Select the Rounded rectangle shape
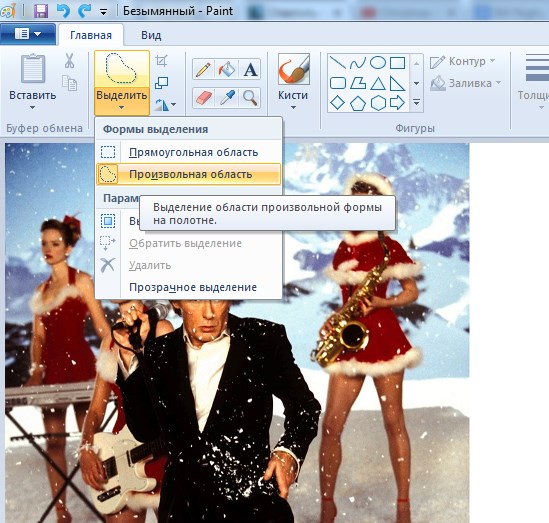This screenshot has width=549, height=523. click(338, 83)
